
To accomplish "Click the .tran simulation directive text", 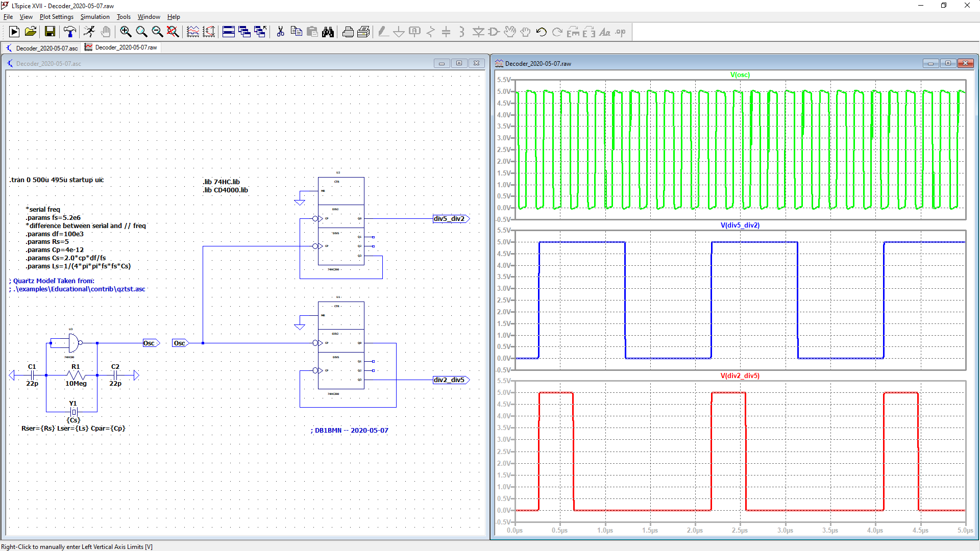I will pyautogui.click(x=57, y=180).
